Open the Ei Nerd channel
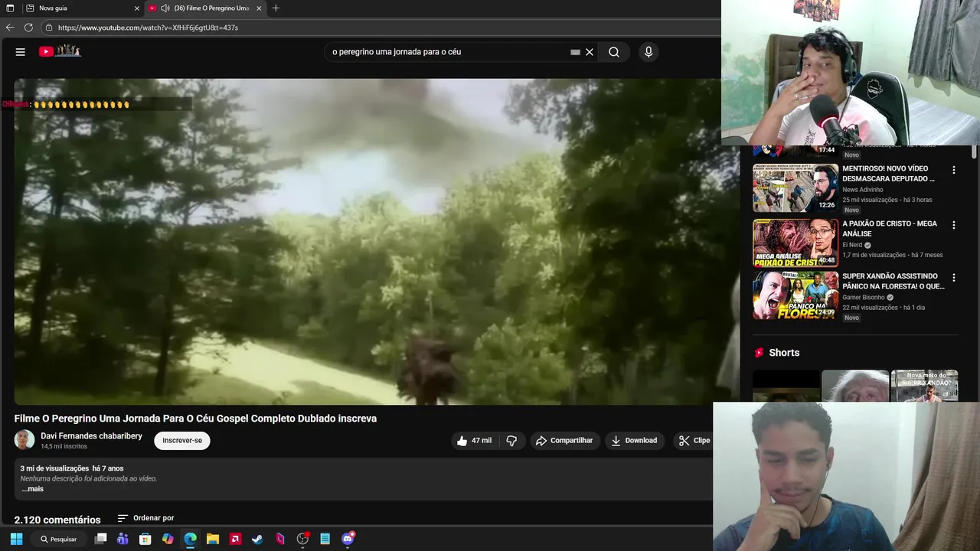This screenshot has width=980, height=551. tap(852, 245)
